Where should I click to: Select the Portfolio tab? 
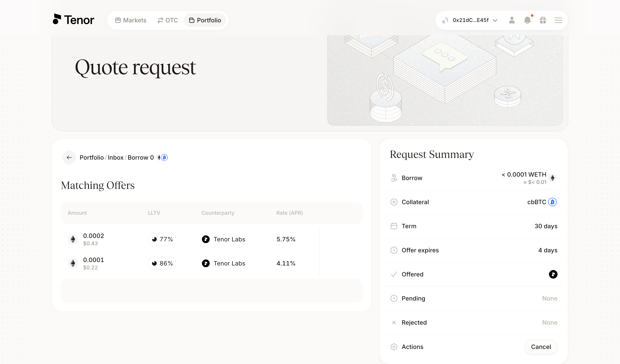(205, 20)
